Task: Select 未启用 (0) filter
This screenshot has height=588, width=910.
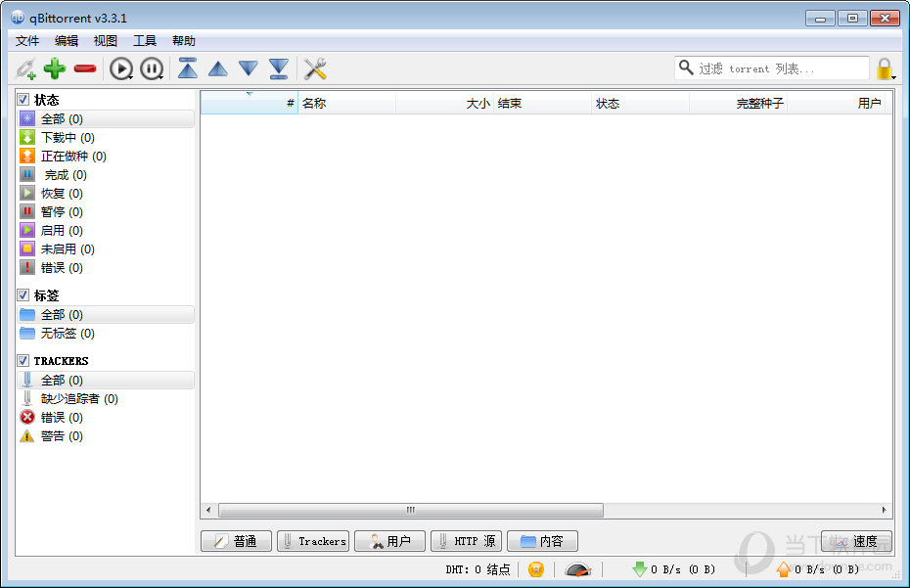Action: tap(106, 249)
